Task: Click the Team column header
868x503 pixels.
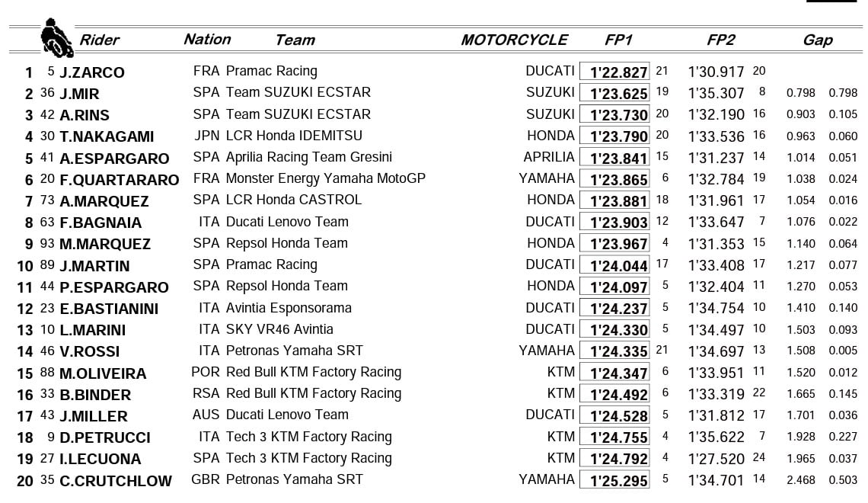Action: pyautogui.click(x=295, y=40)
